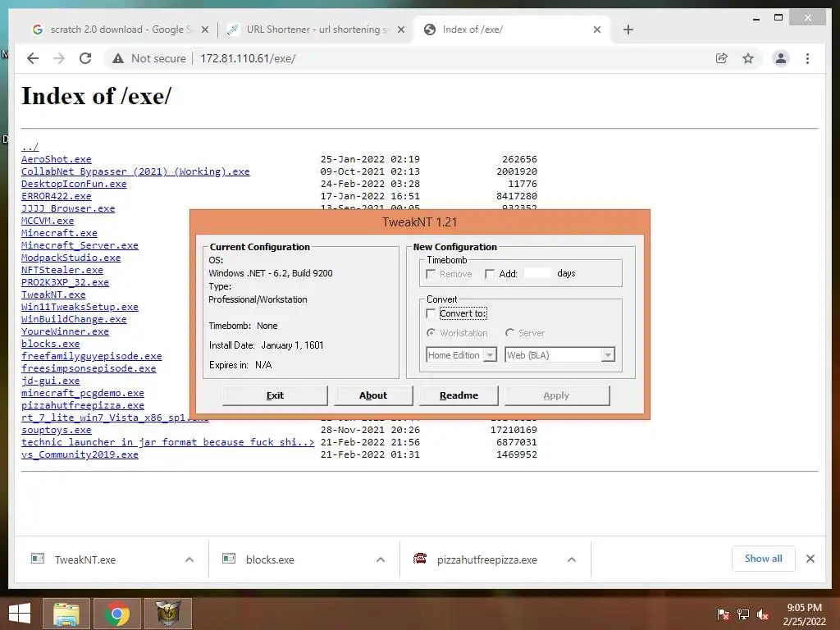Click the About button in TweakNT

[373, 395]
